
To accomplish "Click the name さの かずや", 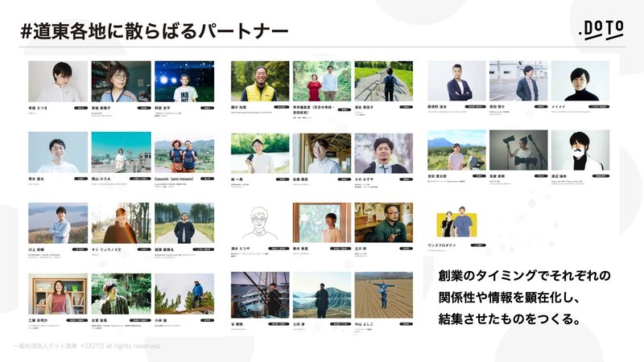I will [364, 179].
